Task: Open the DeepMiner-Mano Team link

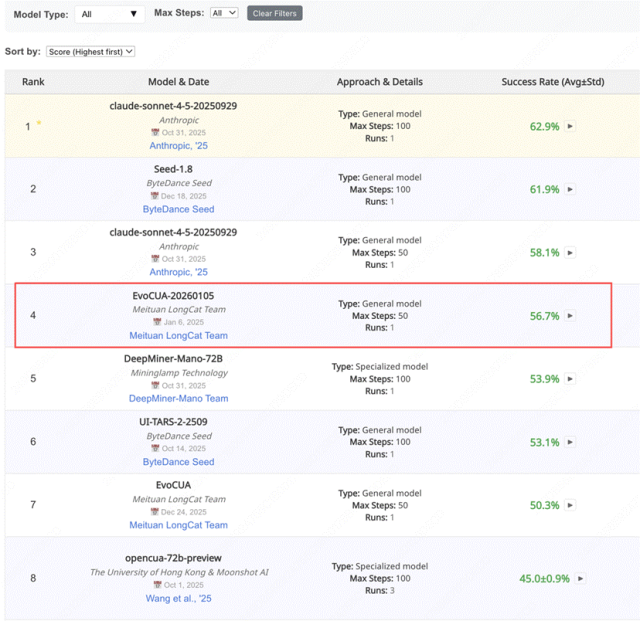Action: pos(178,399)
